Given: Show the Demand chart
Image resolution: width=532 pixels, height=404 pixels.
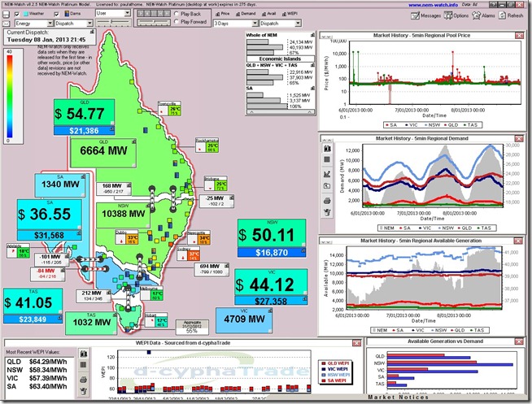Looking at the screenshot, I should (246, 14).
